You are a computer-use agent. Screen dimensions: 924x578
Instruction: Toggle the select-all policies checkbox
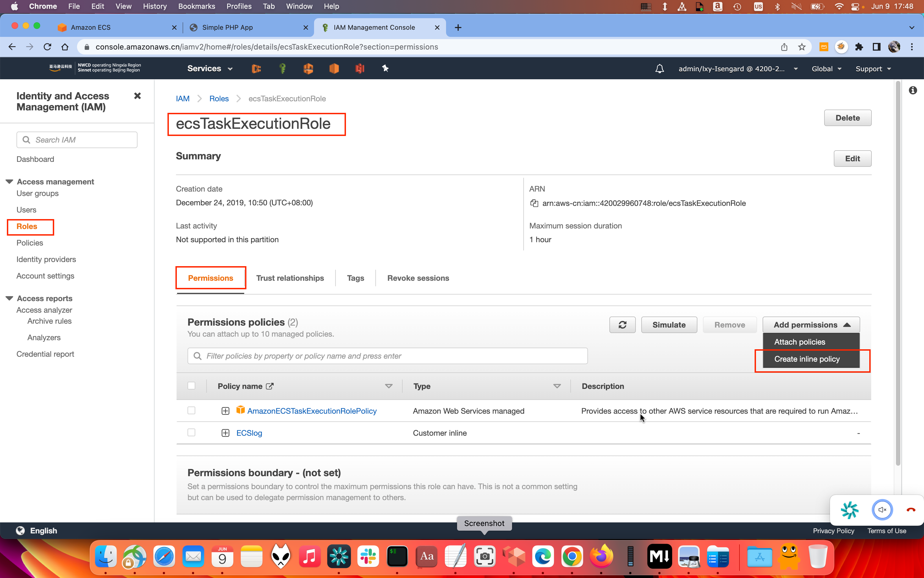point(191,386)
